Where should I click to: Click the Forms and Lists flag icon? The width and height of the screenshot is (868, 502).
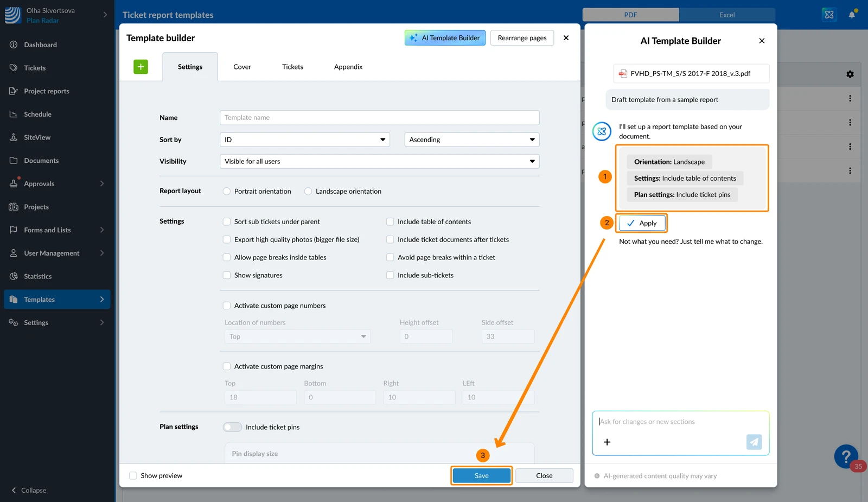click(14, 230)
